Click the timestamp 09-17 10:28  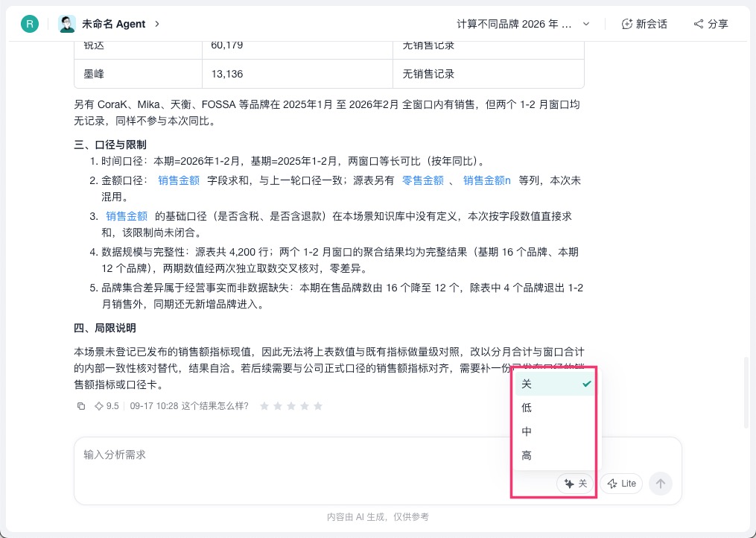tap(153, 406)
